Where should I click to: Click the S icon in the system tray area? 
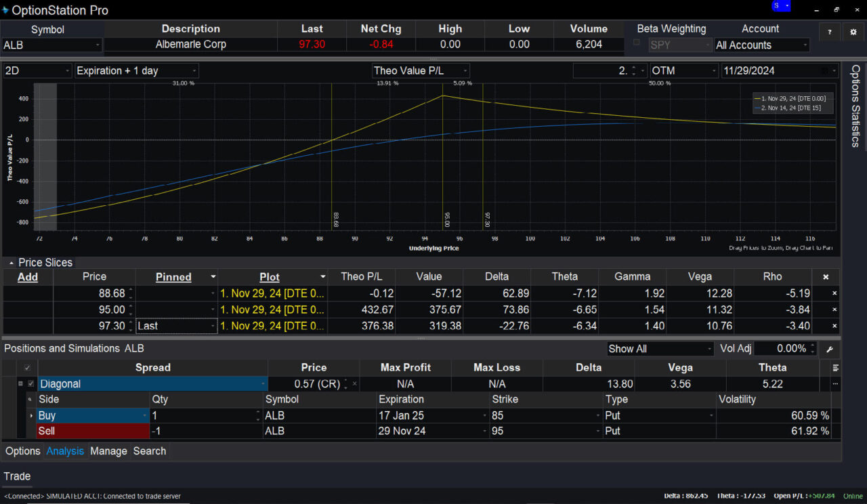pyautogui.click(x=776, y=5)
